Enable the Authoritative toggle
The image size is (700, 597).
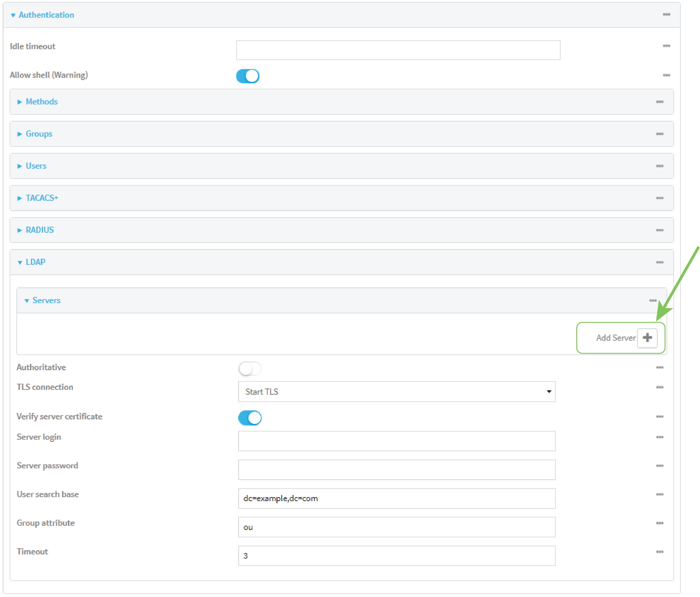click(x=250, y=368)
